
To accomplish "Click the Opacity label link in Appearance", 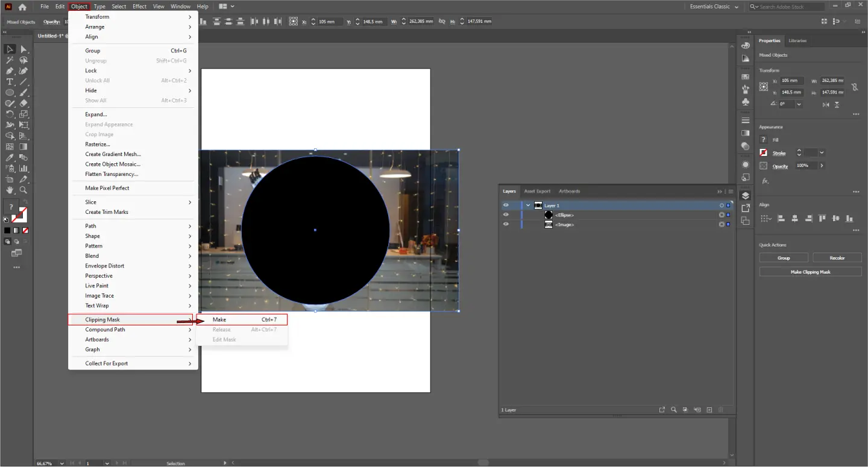I will 781,166.
